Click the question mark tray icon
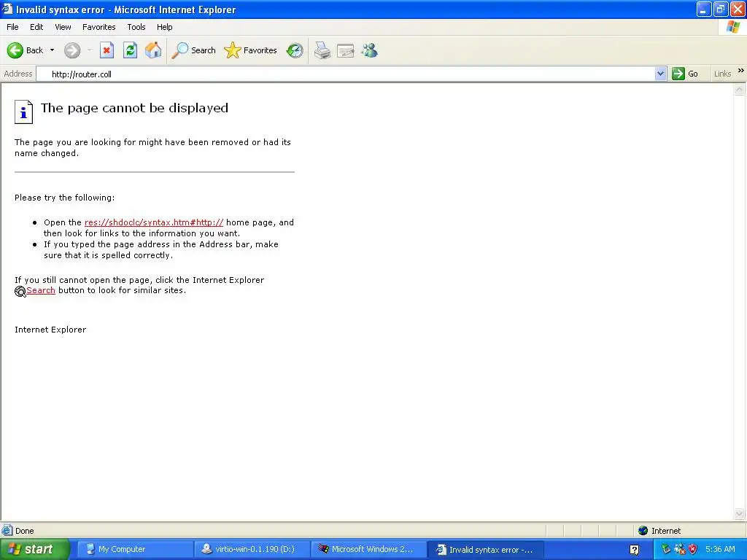The image size is (747, 560). coord(634,550)
